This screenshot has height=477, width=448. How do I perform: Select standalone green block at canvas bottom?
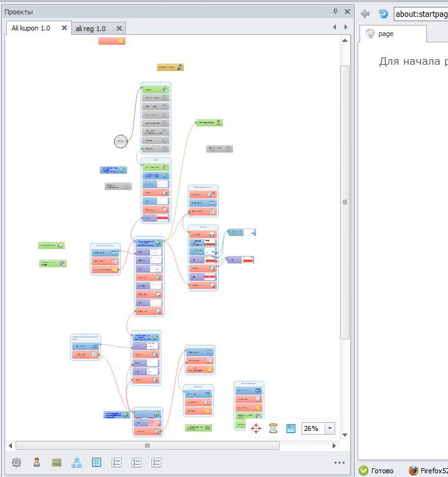pos(198,428)
